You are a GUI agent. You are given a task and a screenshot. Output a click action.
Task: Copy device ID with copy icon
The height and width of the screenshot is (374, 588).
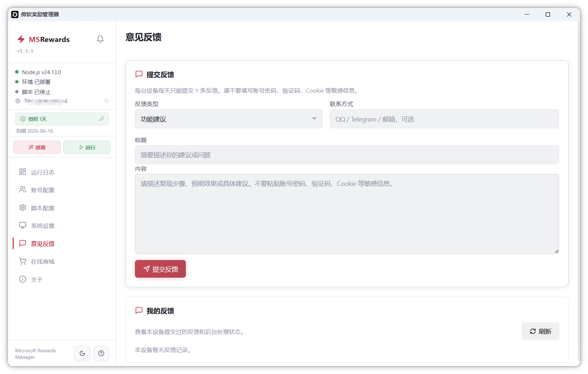tap(107, 101)
